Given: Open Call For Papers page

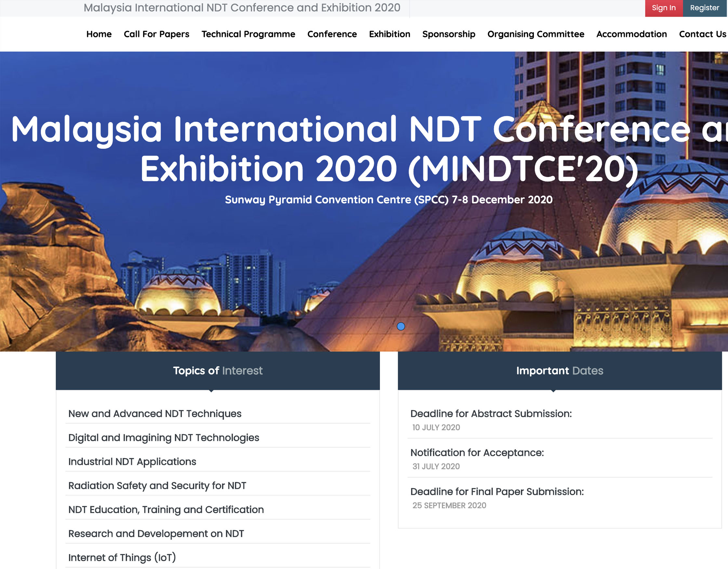Looking at the screenshot, I should point(156,34).
